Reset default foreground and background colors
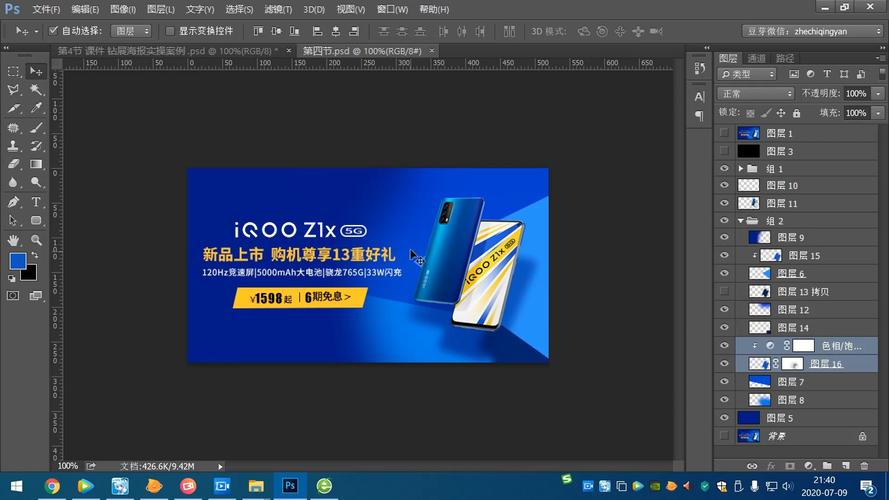This screenshot has height=500, width=889. 11,278
